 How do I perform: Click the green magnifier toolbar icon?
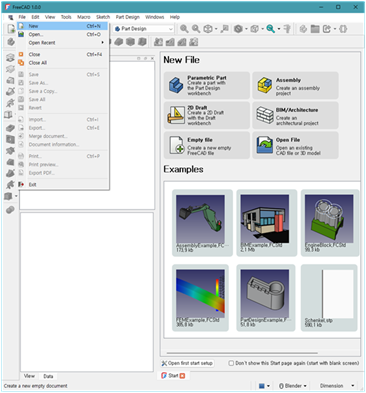(271, 29)
